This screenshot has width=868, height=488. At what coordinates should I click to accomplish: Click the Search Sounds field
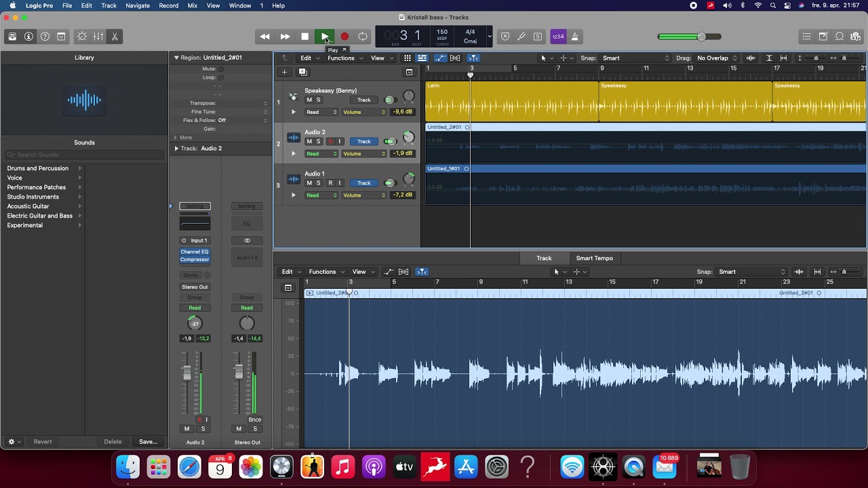tap(85, 155)
